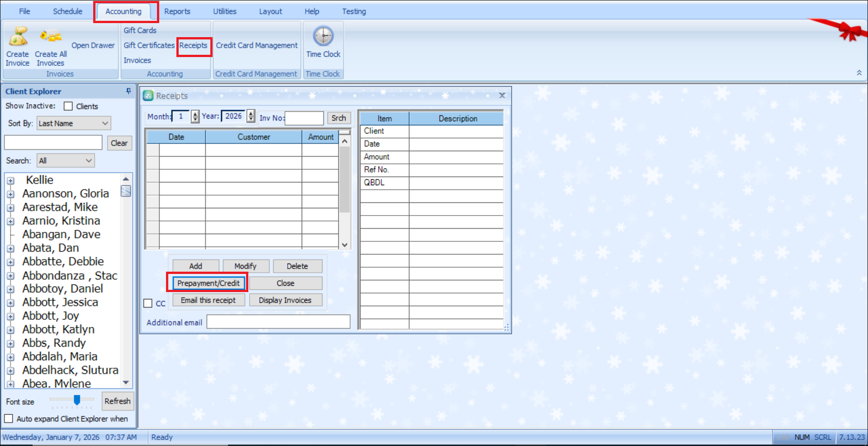Click the Create All Invoices icon
868x446 pixels.
[50, 37]
